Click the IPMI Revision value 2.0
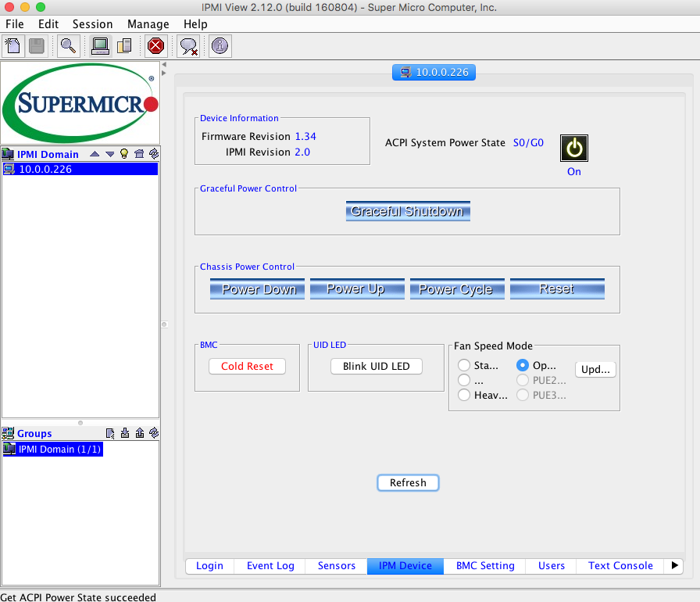700x602 pixels. 302,152
